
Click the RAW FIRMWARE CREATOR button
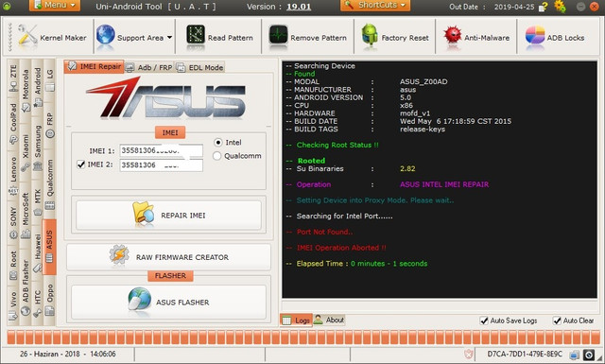click(168, 257)
